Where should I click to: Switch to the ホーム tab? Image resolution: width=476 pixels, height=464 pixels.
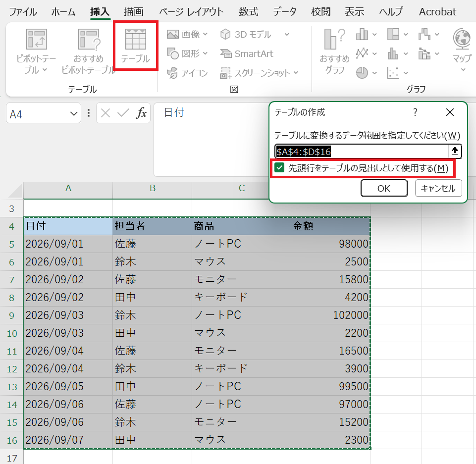[63, 12]
